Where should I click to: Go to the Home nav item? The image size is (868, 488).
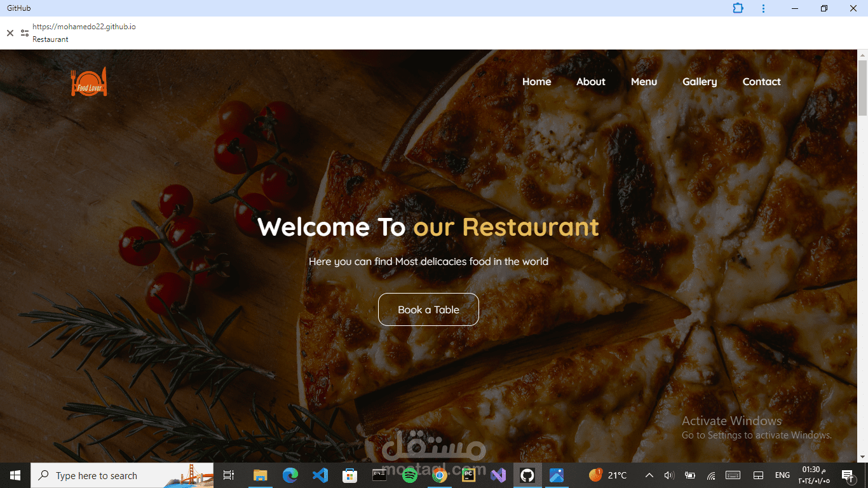click(x=537, y=81)
